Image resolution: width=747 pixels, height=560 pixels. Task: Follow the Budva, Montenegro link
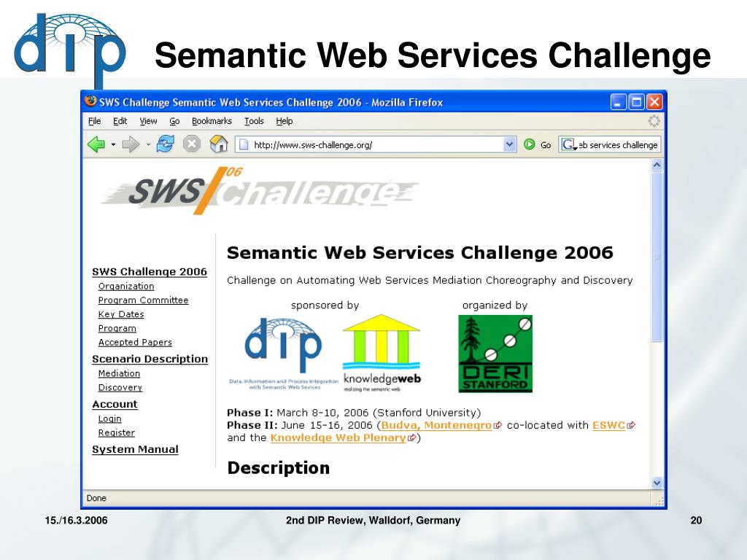click(x=436, y=425)
